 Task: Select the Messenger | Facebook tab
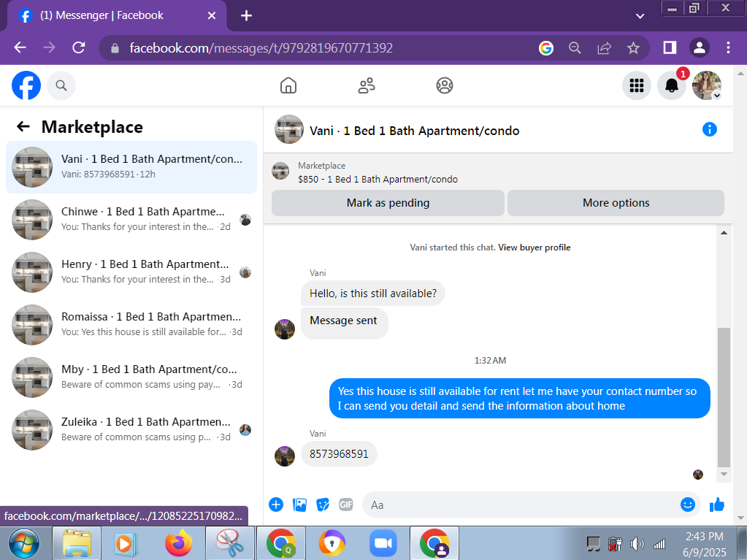click(x=117, y=16)
